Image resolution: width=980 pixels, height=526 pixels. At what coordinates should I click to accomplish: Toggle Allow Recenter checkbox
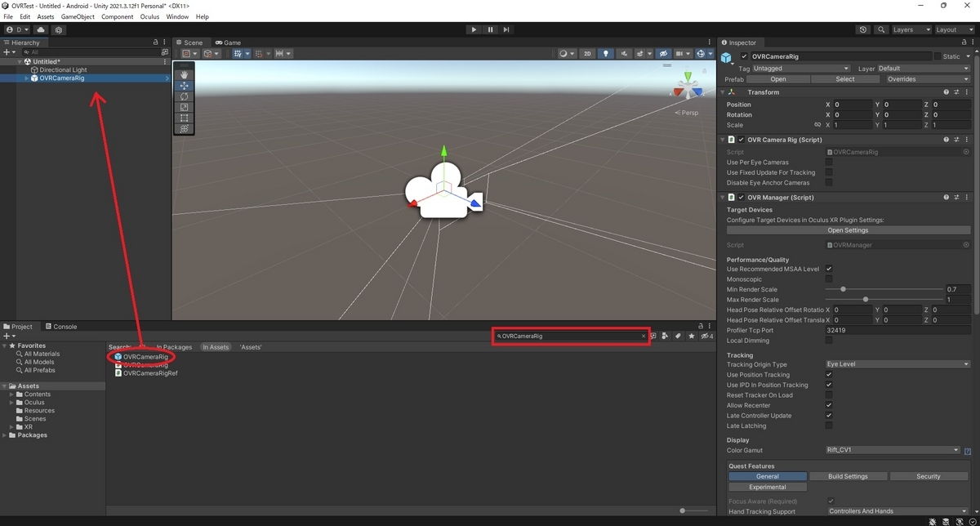[829, 405]
